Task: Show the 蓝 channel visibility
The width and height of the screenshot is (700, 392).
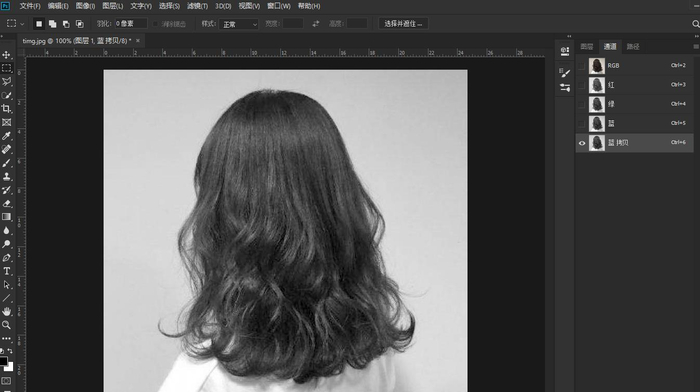Action: coord(581,123)
